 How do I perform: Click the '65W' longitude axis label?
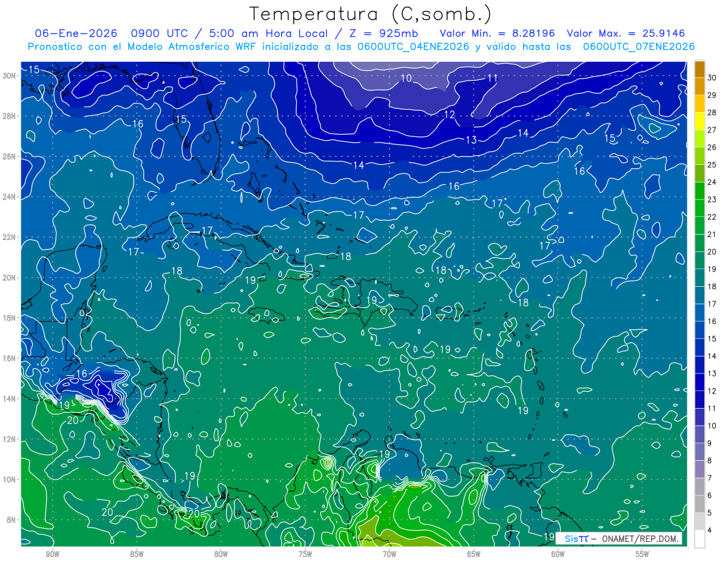coord(474,555)
